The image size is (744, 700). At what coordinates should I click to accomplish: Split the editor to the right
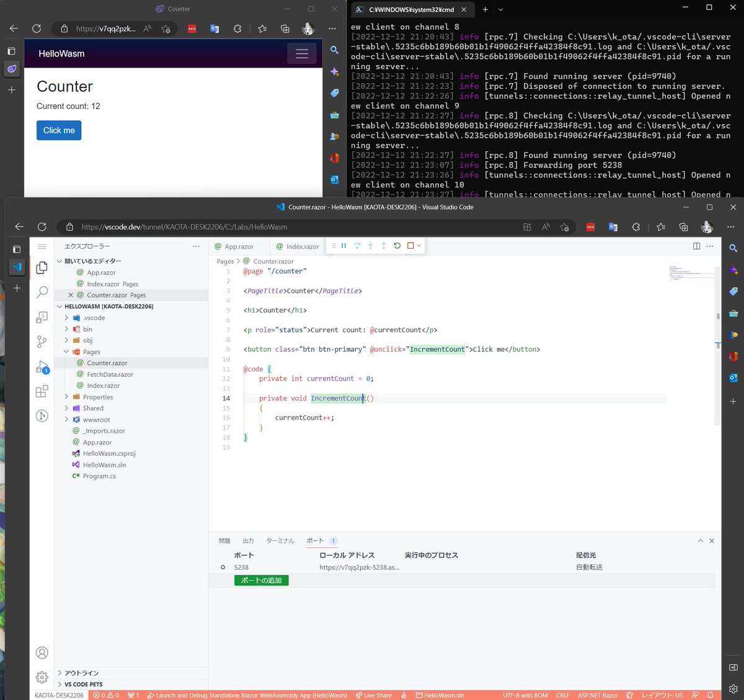697,246
